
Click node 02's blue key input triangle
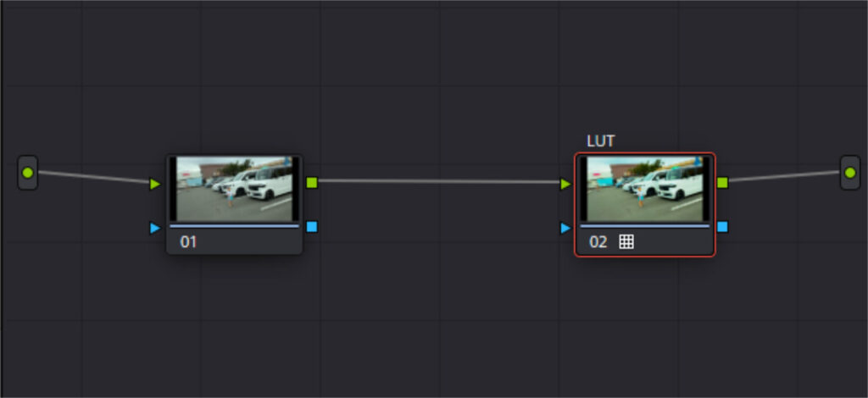565,228
